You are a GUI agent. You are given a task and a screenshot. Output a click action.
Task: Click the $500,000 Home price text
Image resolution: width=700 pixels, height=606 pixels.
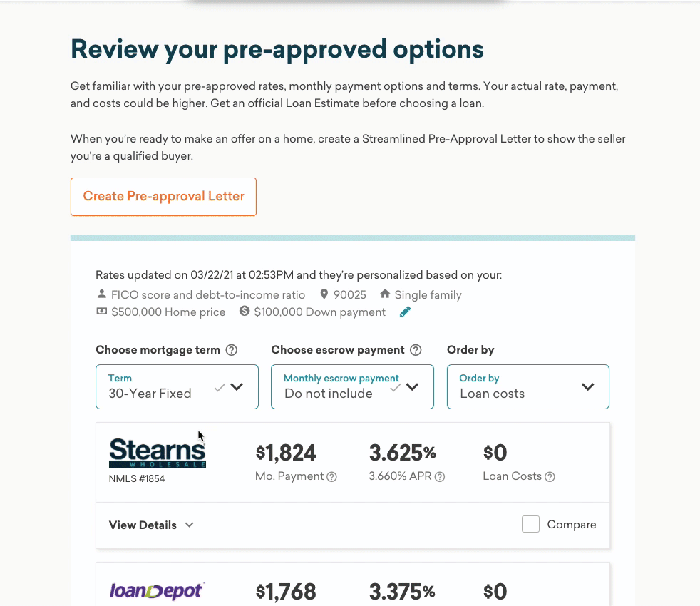tap(168, 312)
